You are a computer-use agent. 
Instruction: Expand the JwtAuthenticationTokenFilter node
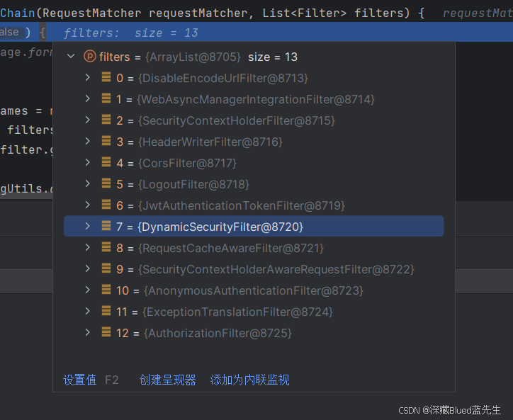coord(87,205)
